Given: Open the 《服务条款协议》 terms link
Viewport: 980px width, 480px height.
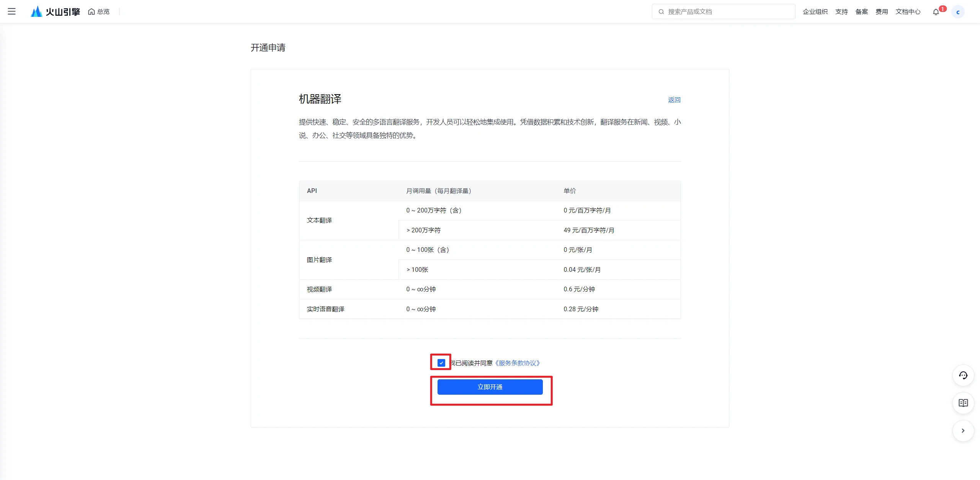Looking at the screenshot, I should pos(518,362).
